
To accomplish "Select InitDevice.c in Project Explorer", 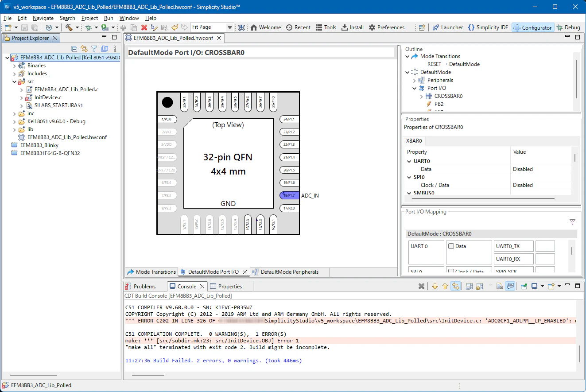I will coord(48,97).
